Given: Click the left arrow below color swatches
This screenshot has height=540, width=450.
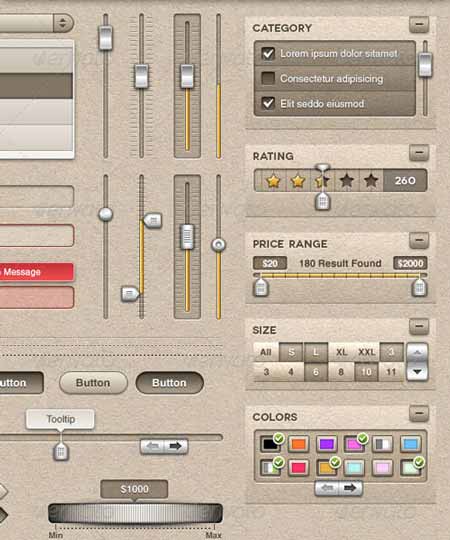Looking at the screenshot, I should point(327,488).
